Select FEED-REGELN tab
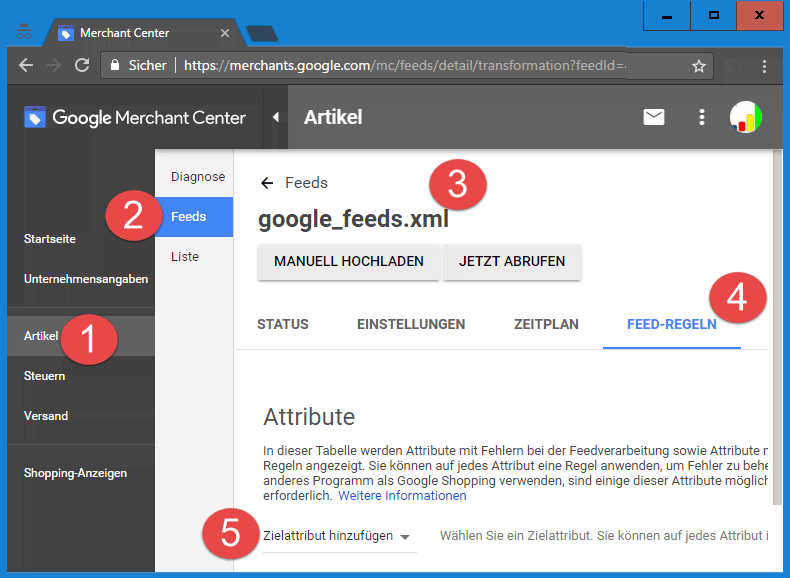This screenshot has height=578, width=790. (x=672, y=324)
